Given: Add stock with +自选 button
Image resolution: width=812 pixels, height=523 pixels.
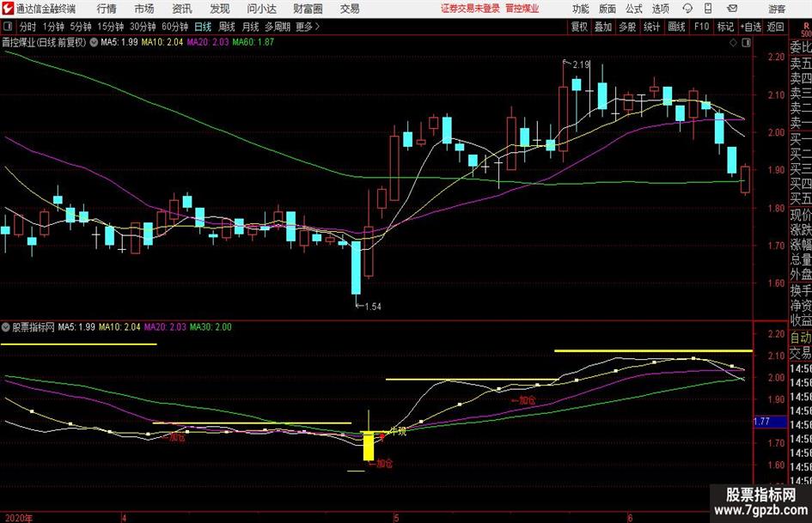Looking at the screenshot, I should point(750,27).
